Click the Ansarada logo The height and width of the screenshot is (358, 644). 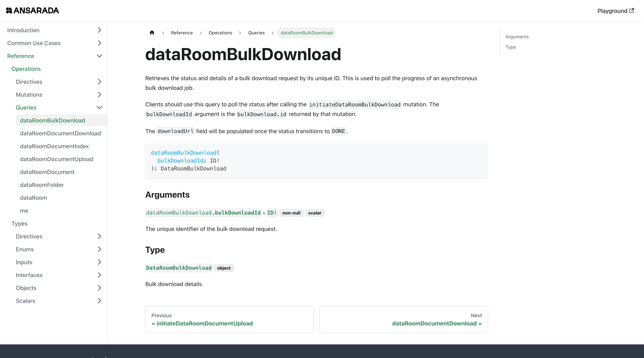click(33, 11)
